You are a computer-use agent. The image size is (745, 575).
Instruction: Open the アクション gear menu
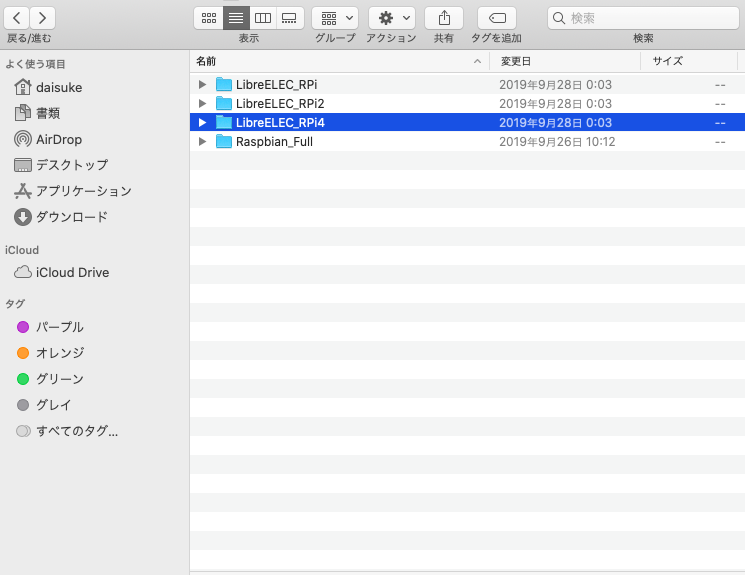tap(392, 18)
